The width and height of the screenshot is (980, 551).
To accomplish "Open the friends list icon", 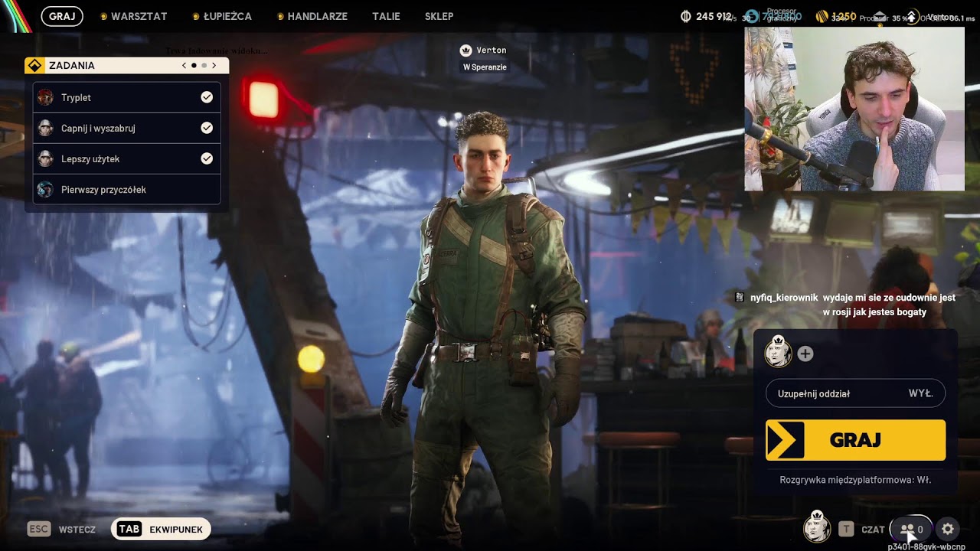I will [911, 529].
